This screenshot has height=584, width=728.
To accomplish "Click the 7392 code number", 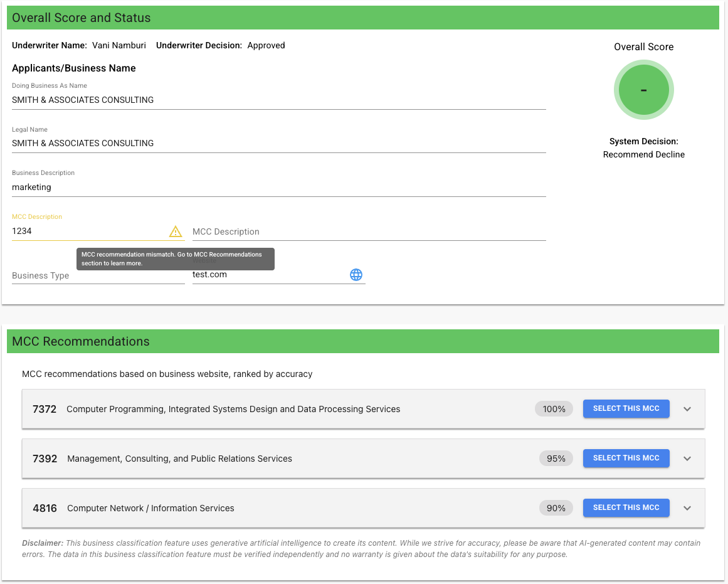I will click(45, 459).
